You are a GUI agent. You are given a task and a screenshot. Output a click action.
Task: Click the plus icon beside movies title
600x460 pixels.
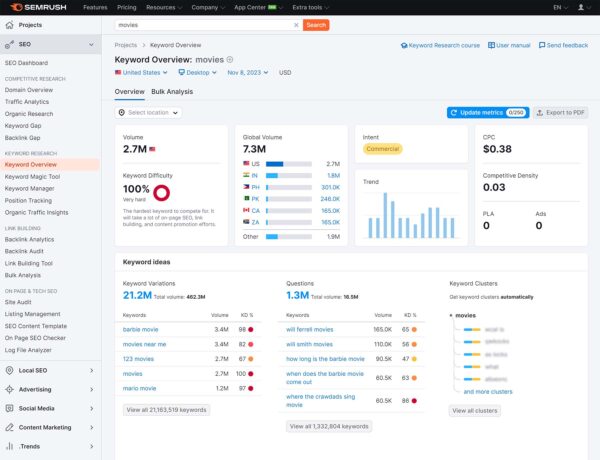click(x=230, y=60)
